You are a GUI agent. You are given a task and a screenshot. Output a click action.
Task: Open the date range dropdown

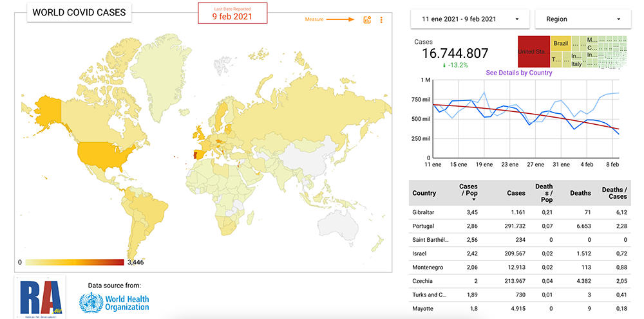(x=469, y=19)
